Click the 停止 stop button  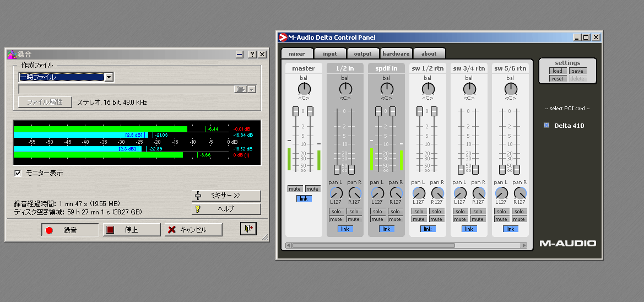(132, 230)
